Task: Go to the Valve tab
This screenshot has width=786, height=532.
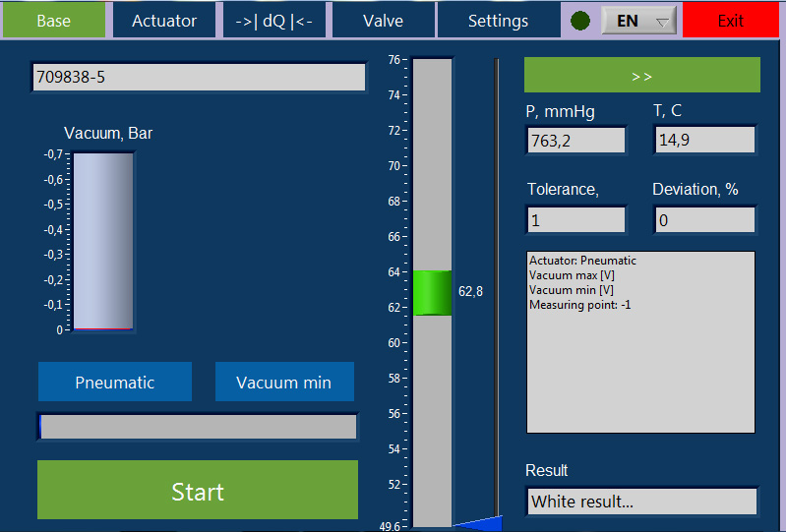Action: coord(383,21)
